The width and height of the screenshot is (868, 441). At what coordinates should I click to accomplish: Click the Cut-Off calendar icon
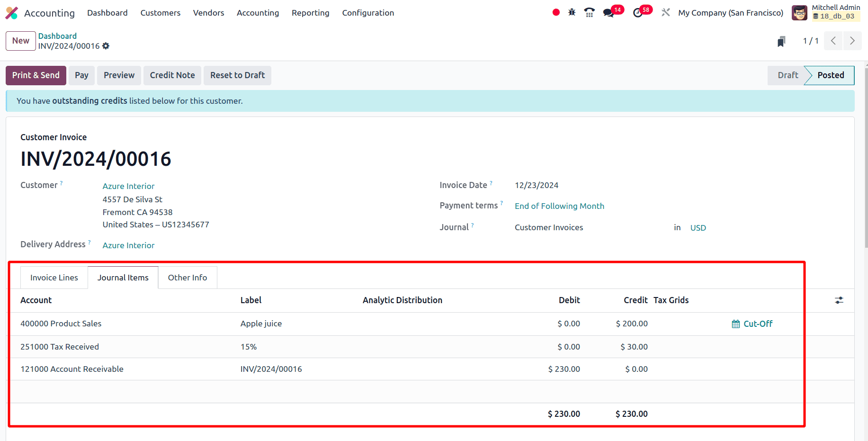(x=736, y=324)
